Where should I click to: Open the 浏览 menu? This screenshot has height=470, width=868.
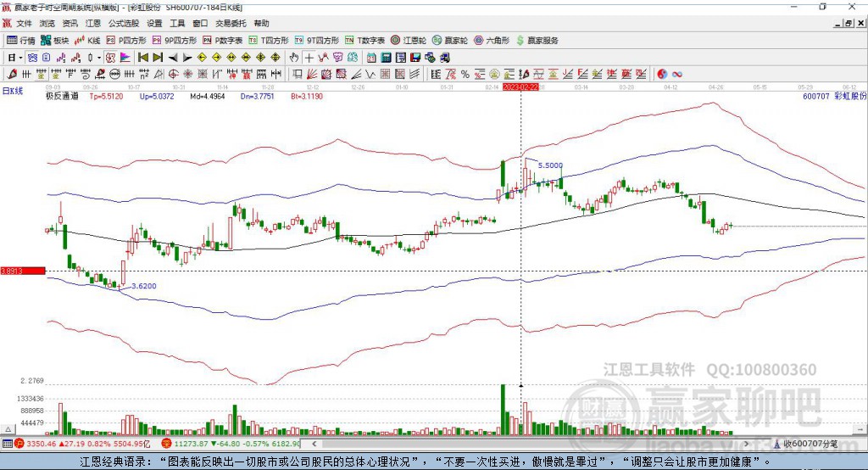[x=47, y=23]
